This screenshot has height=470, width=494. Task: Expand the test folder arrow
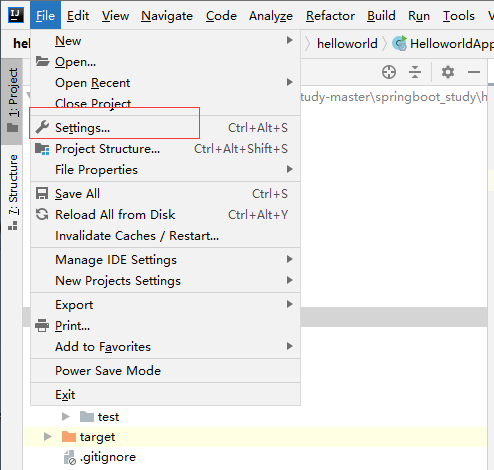click(66, 417)
